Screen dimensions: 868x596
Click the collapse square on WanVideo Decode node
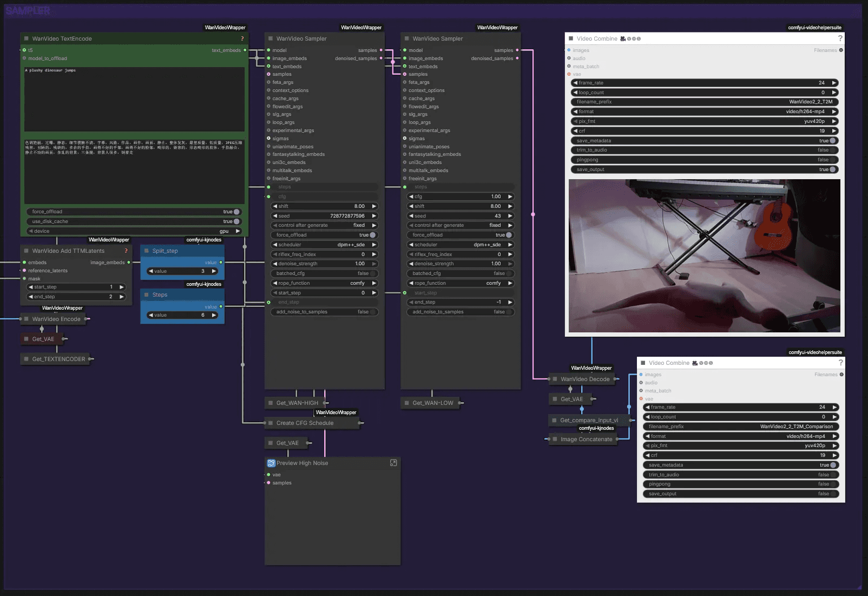(555, 379)
